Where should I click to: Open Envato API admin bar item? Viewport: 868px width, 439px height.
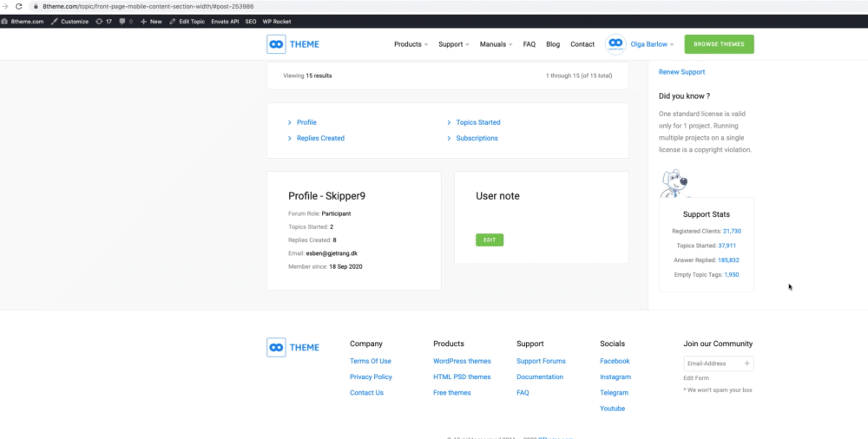click(x=225, y=22)
